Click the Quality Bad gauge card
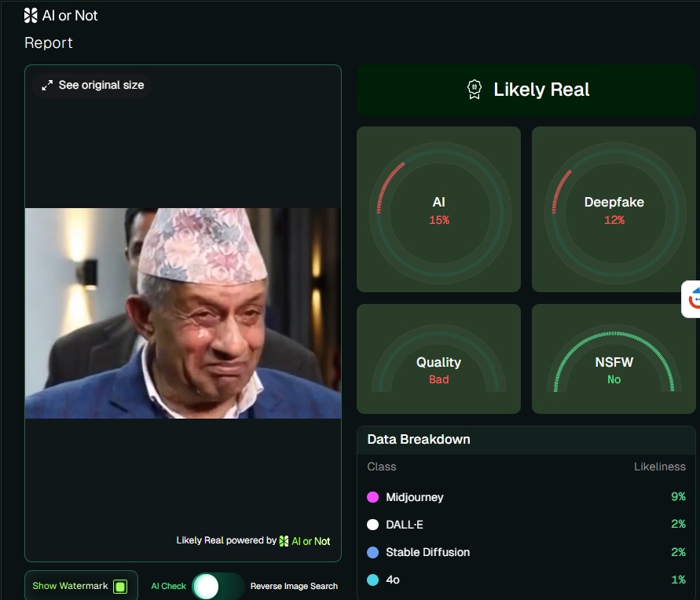This screenshot has height=600, width=700. coord(439,359)
